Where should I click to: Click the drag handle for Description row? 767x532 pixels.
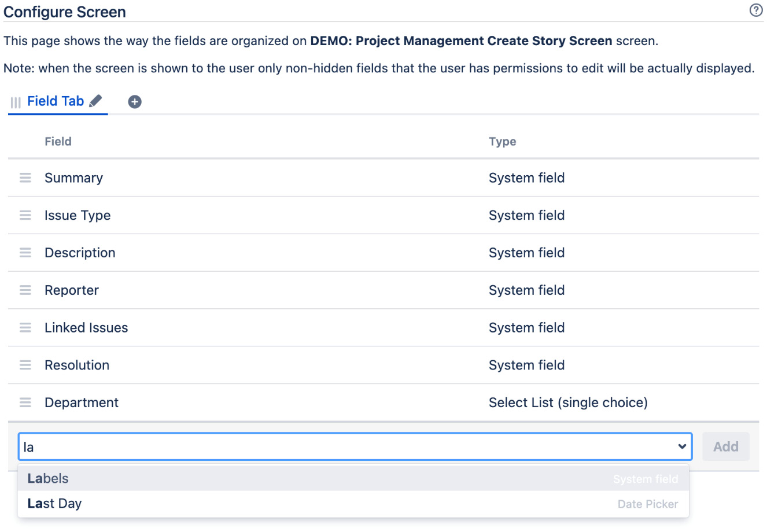[x=25, y=253]
